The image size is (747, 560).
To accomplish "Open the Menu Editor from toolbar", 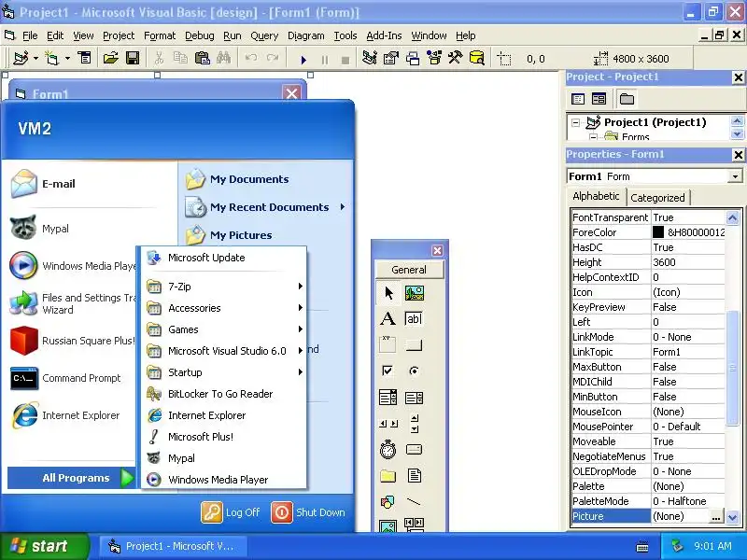I will pos(85,59).
